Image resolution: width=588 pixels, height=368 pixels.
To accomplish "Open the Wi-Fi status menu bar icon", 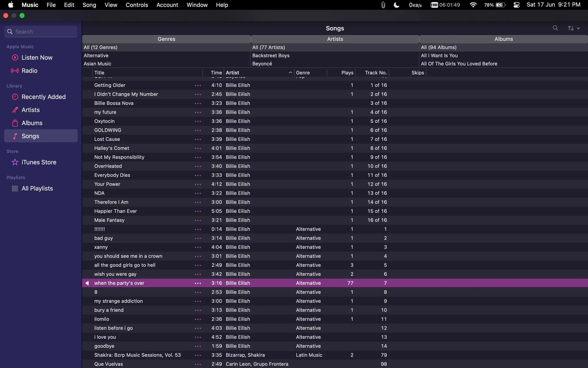I will [473, 5].
